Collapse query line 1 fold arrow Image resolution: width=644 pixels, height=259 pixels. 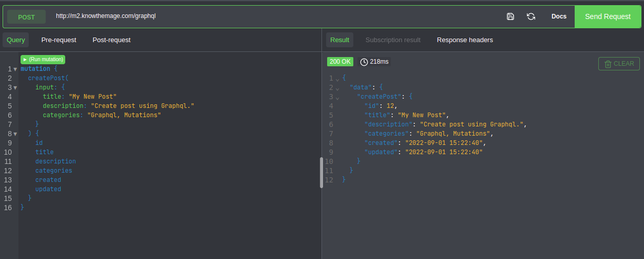pos(15,69)
